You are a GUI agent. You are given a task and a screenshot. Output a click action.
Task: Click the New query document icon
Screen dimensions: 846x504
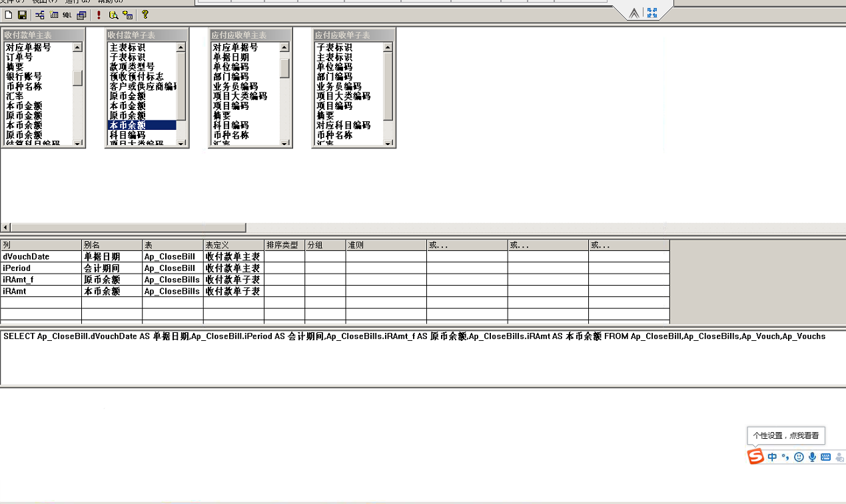coord(9,15)
